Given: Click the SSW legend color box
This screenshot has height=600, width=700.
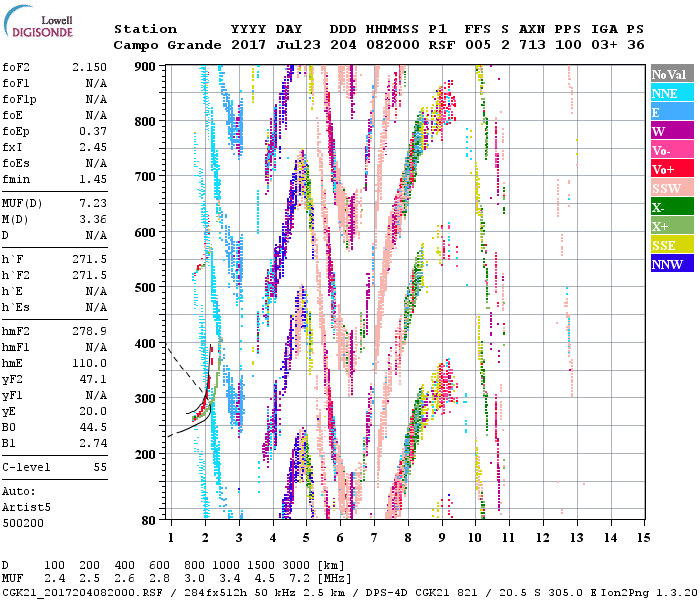Looking at the screenshot, I should (x=672, y=188).
